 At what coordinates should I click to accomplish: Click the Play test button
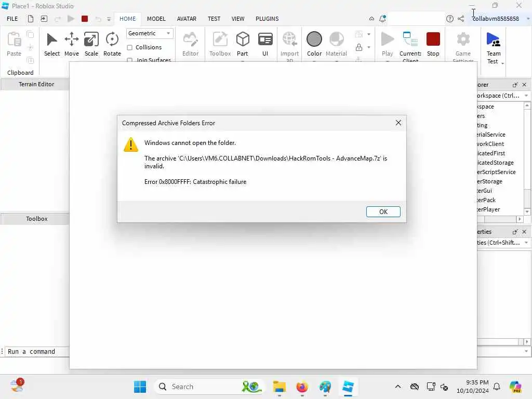pos(387,44)
